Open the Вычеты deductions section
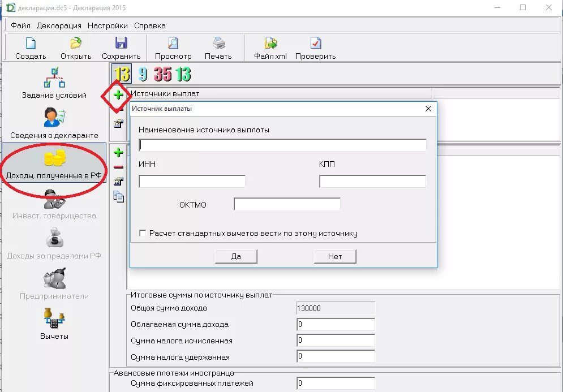The height and width of the screenshot is (392, 563). [54, 325]
